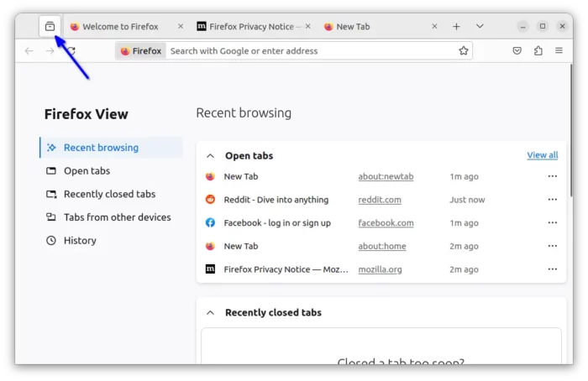Collapse the Open tabs card
The width and height of the screenshot is (588, 381).
tap(210, 156)
